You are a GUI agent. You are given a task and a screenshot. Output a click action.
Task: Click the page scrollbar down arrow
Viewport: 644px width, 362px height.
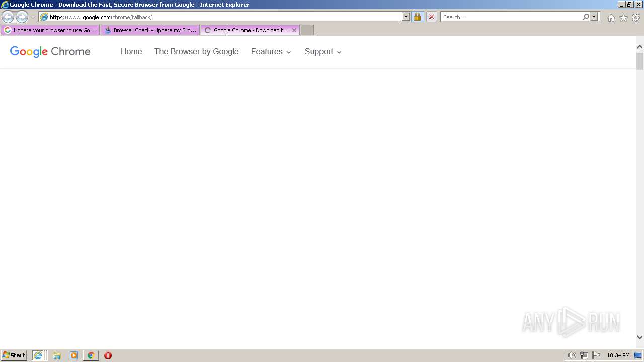tap(640, 337)
